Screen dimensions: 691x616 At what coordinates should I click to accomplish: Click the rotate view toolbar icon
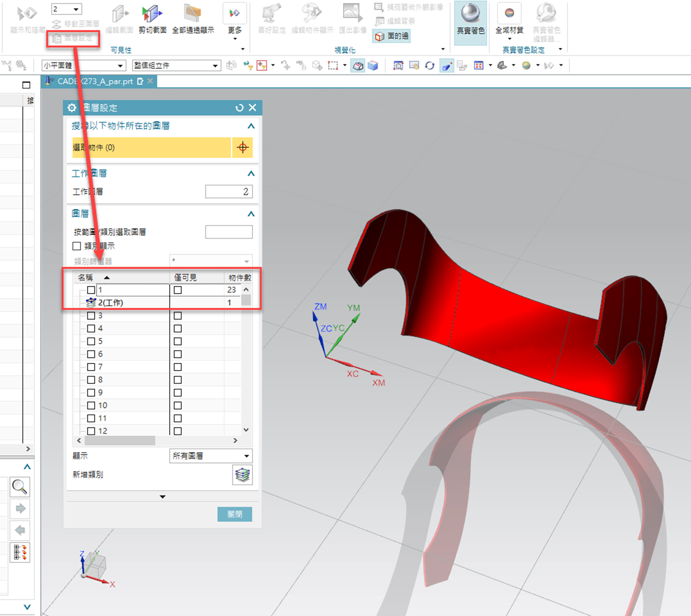[430, 65]
